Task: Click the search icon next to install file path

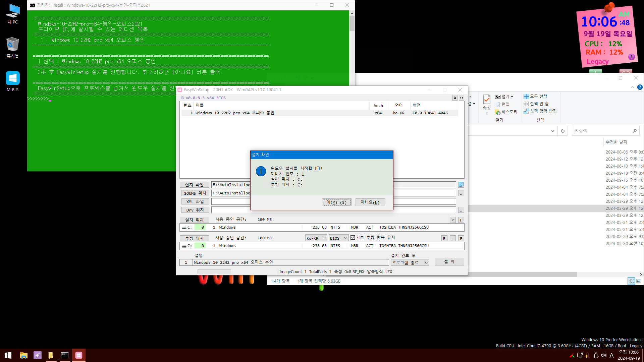Action: coord(461,185)
